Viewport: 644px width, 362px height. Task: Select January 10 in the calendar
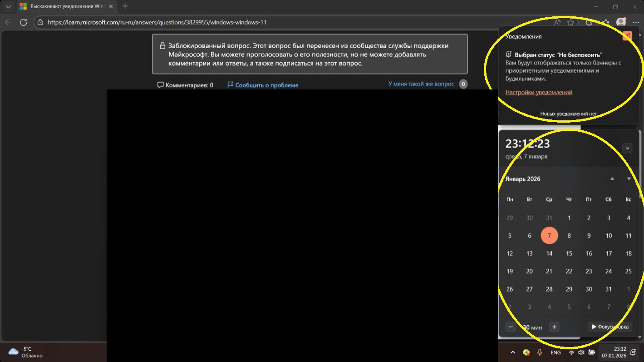[x=609, y=236]
